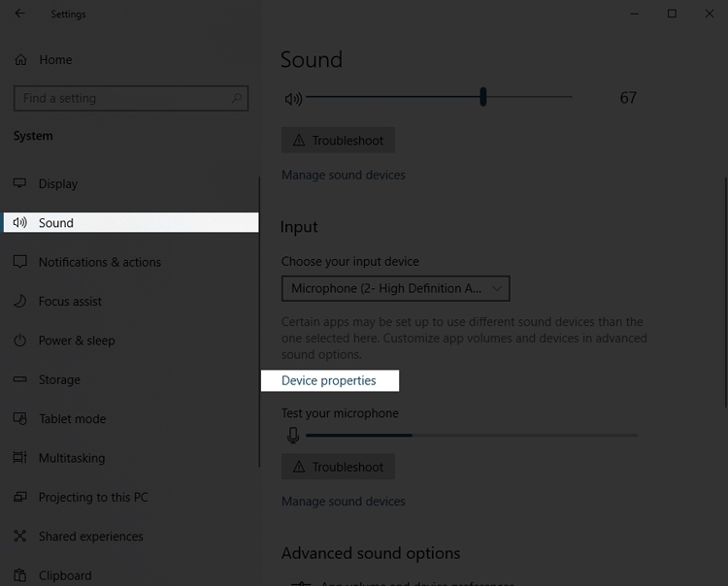Open Manage sound devices link above Input
The image size is (728, 586).
343,175
